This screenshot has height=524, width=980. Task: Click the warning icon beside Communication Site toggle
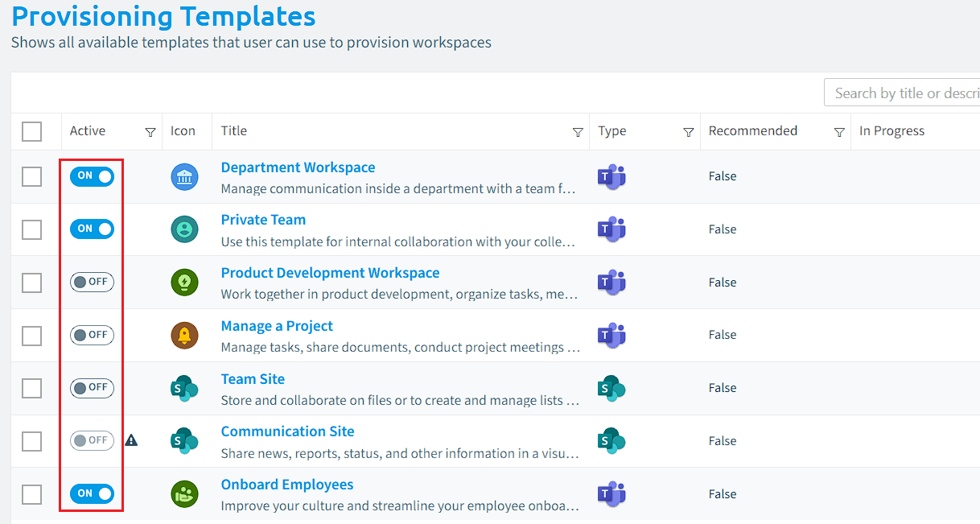pyautogui.click(x=132, y=440)
